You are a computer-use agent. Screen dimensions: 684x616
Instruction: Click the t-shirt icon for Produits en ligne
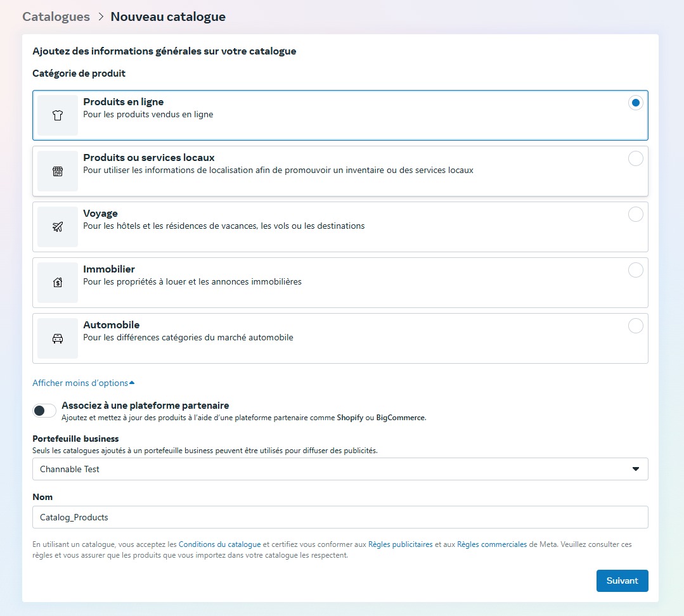tap(58, 115)
